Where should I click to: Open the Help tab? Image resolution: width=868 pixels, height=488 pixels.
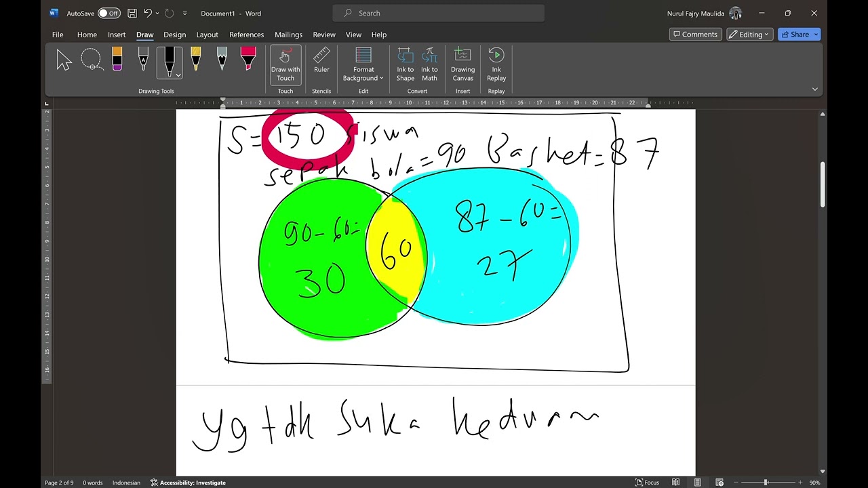click(379, 35)
